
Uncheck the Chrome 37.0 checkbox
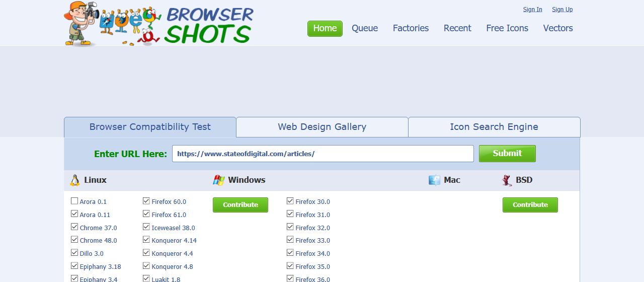[x=74, y=227]
